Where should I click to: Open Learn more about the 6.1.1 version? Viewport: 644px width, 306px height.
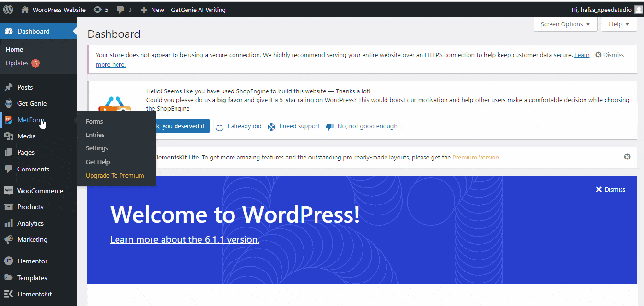point(185,239)
